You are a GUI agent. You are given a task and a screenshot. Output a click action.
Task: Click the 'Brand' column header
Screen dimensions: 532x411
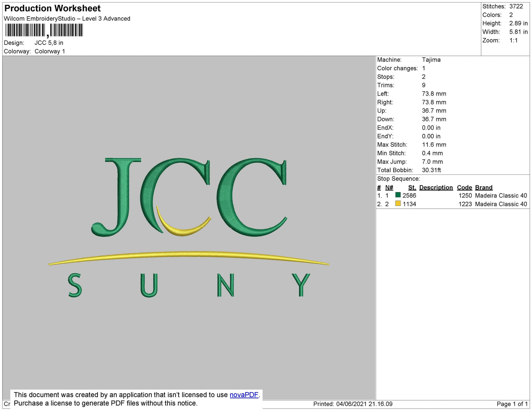484,187
